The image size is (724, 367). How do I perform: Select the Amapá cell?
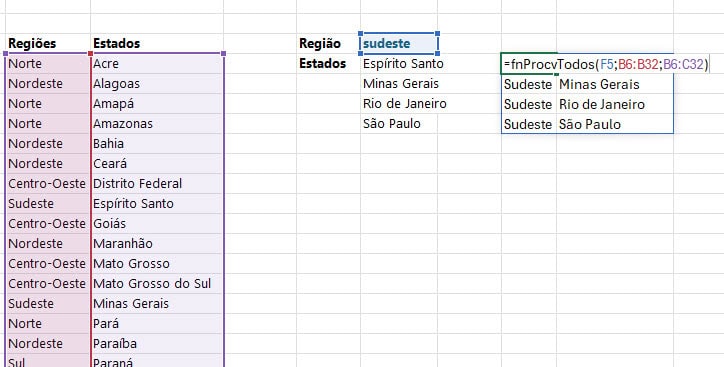click(x=157, y=103)
